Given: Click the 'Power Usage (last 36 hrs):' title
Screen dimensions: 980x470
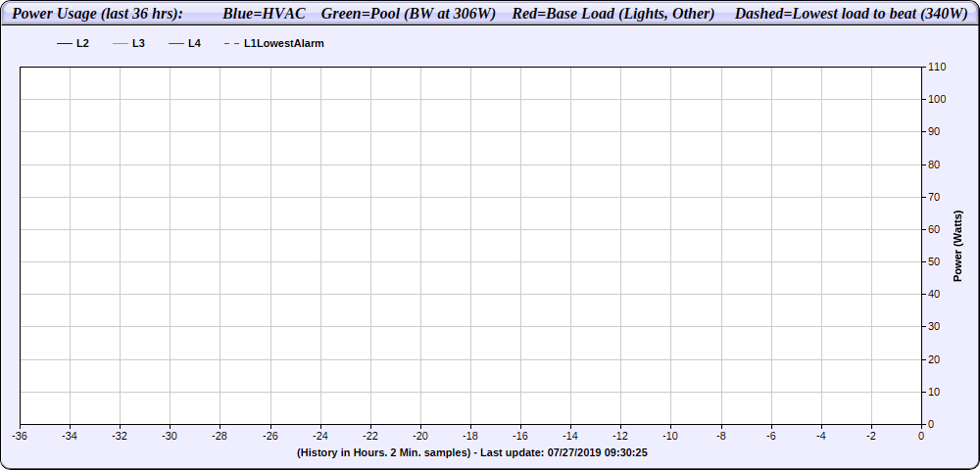Looking at the screenshot, I should click(97, 14).
